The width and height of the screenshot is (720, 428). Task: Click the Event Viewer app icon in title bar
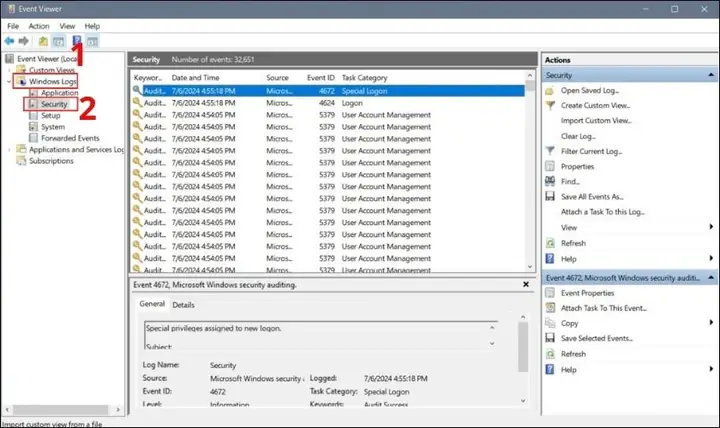click(11, 9)
